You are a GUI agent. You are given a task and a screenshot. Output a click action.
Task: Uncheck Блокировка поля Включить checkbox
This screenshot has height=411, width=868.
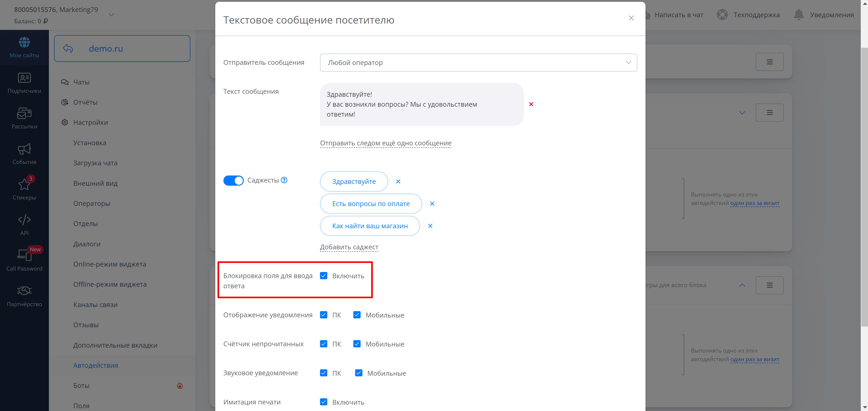click(323, 276)
